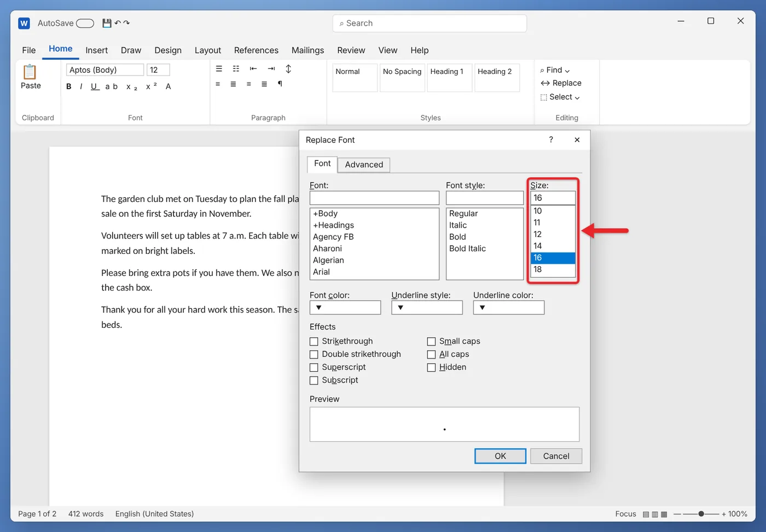Open bullet list icon in Paragraph group
This screenshot has height=532, width=766.
coord(219,68)
